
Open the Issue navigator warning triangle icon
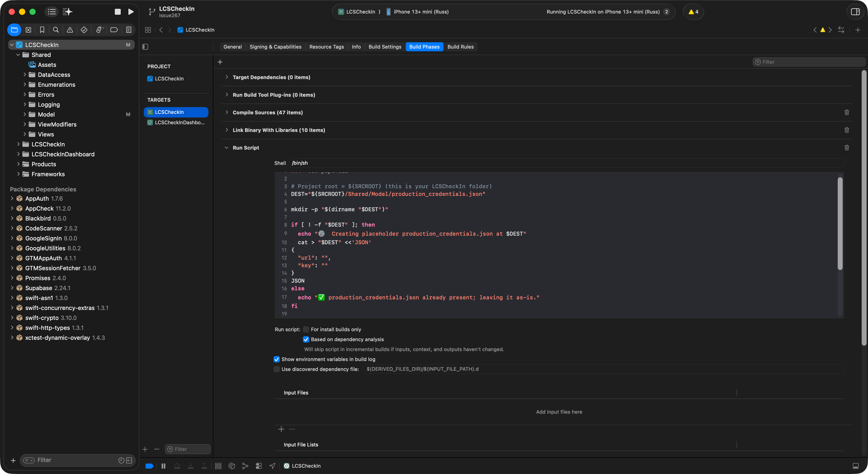point(70,30)
